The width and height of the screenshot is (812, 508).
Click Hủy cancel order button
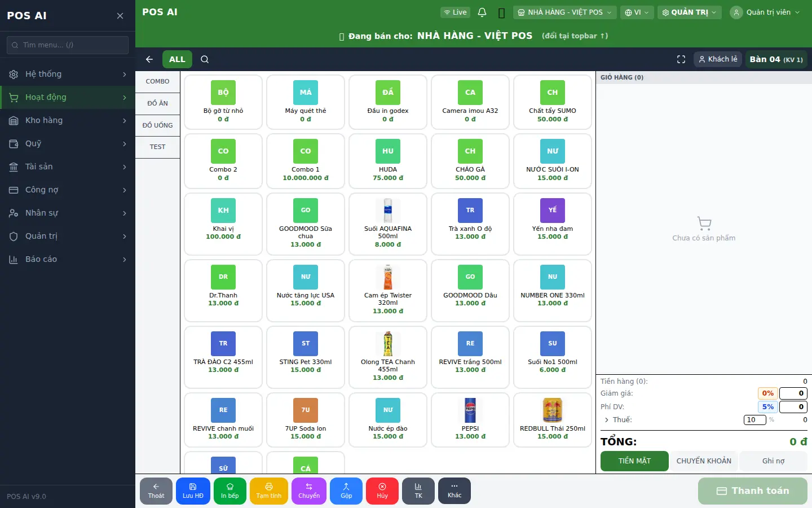point(382,491)
